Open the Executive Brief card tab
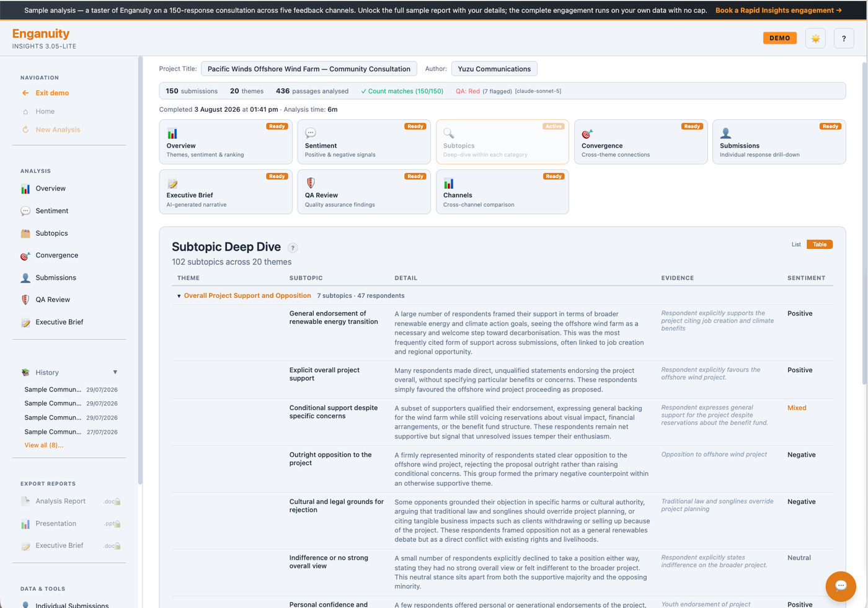The width and height of the screenshot is (868, 608). 226,192
